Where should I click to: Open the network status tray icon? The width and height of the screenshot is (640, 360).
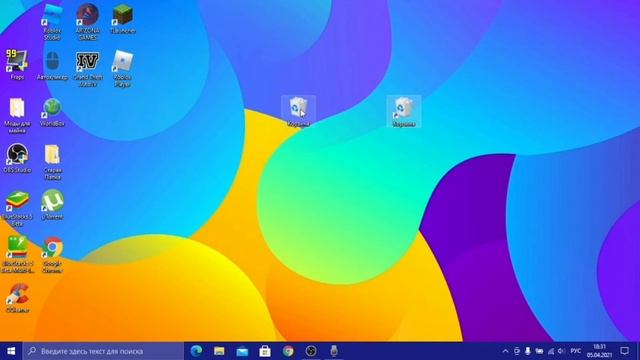click(551, 351)
